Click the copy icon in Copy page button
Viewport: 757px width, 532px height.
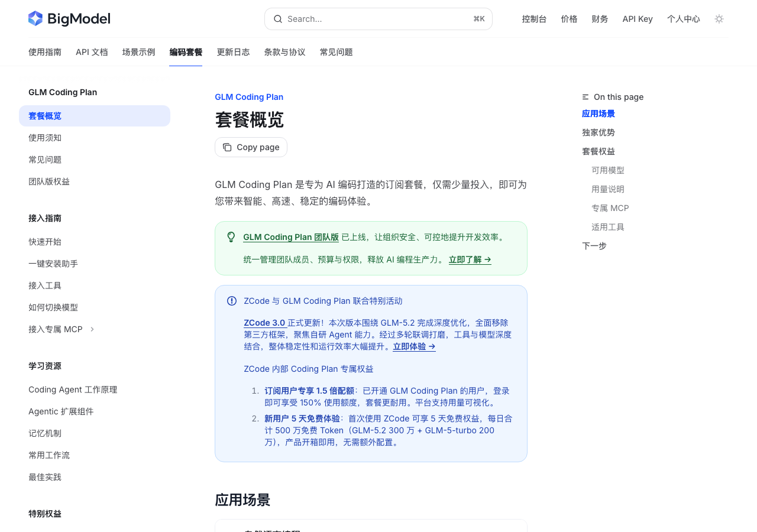(x=227, y=147)
